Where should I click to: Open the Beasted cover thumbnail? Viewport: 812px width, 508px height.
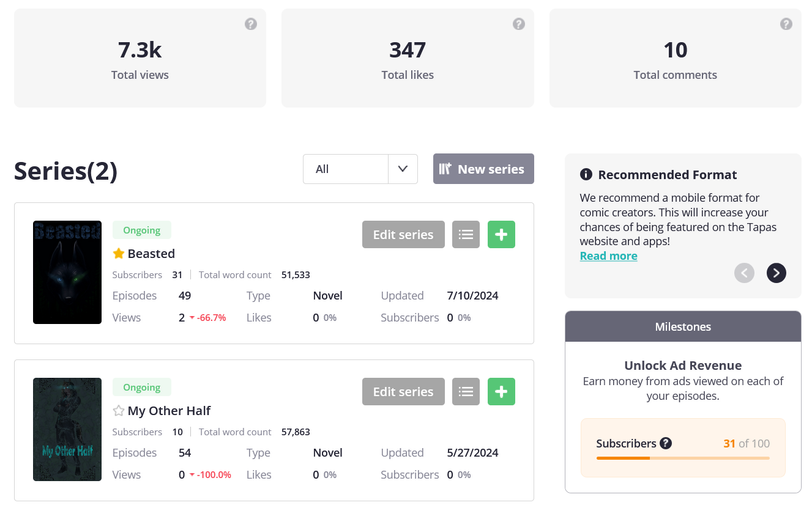coord(67,272)
